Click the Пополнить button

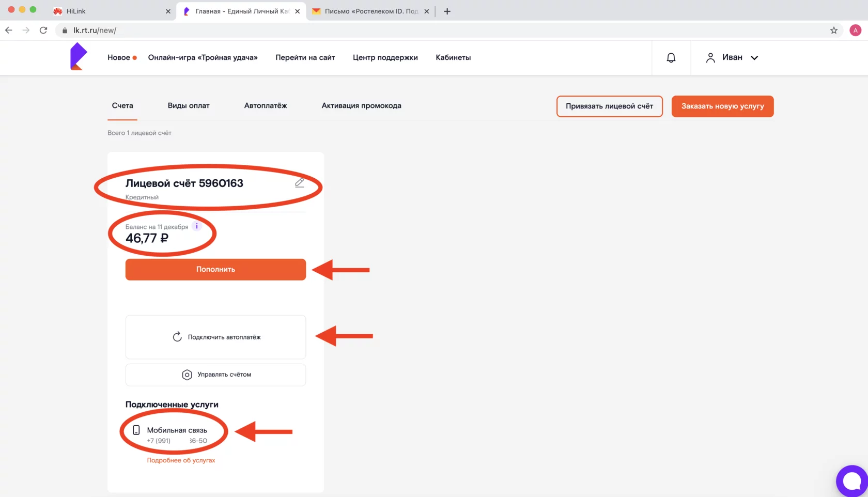point(215,269)
